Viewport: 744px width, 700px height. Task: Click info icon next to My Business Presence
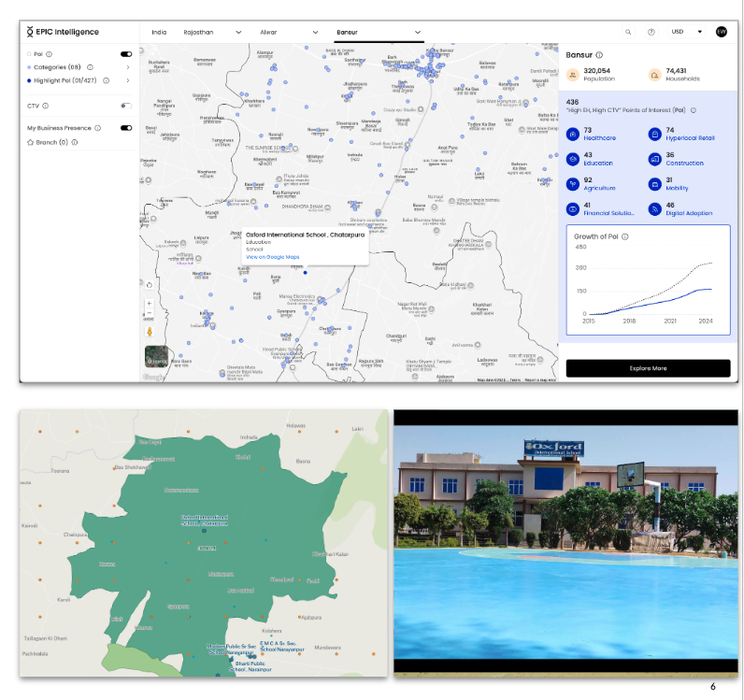[x=98, y=128]
